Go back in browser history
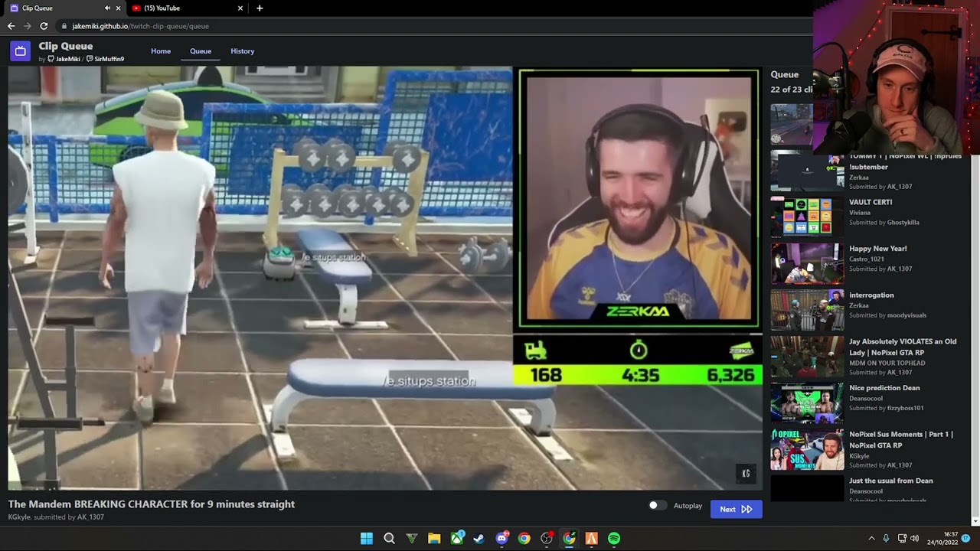The height and width of the screenshot is (551, 980). click(x=11, y=26)
